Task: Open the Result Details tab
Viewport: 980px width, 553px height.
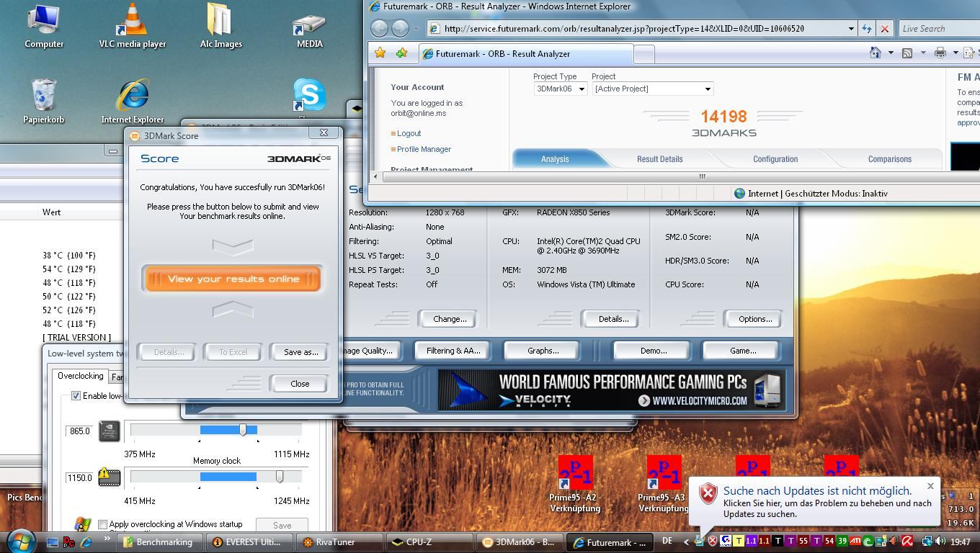Action: click(659, 159)
